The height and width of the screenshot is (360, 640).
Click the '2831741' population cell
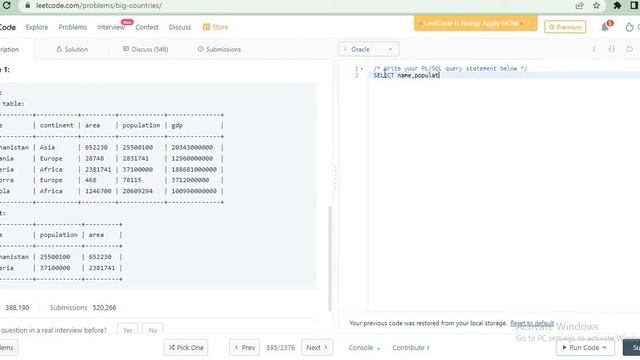point(136,158)
